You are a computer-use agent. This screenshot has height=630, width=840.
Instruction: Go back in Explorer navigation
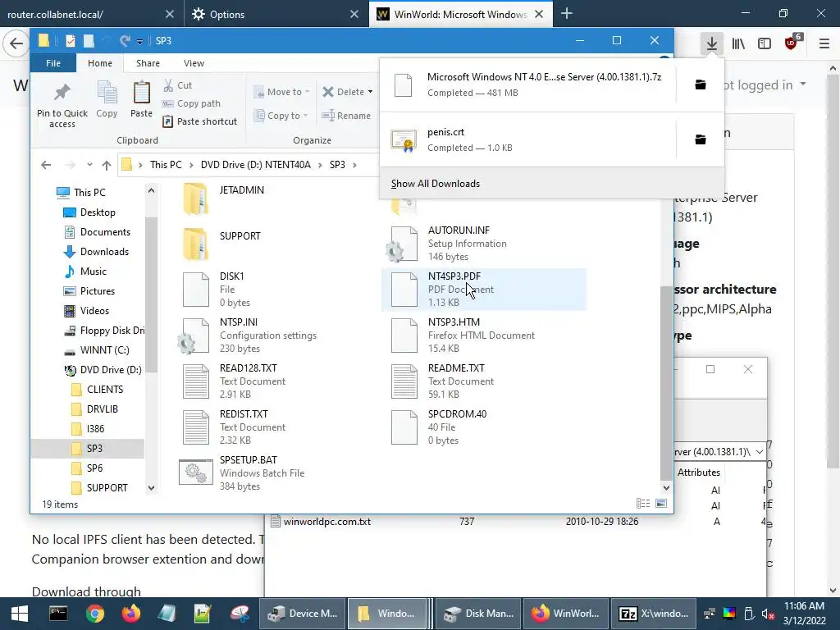pyautogui.click(x=46, y=165)
